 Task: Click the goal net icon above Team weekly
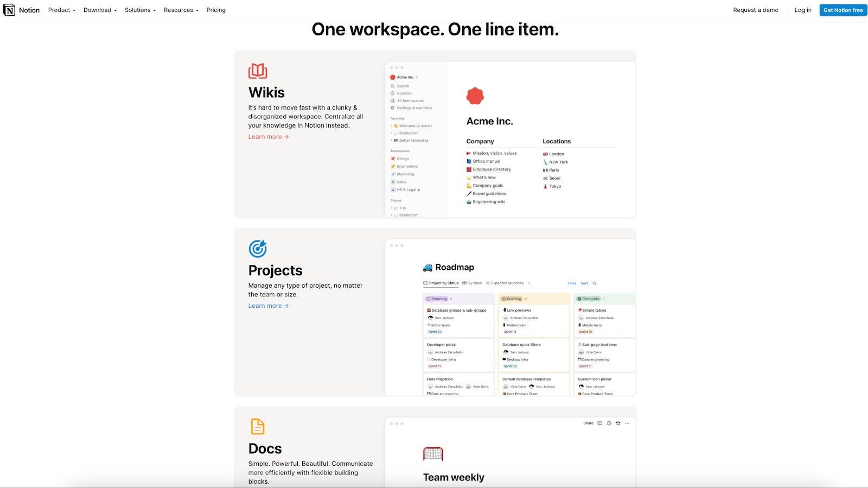pos(433,454)
